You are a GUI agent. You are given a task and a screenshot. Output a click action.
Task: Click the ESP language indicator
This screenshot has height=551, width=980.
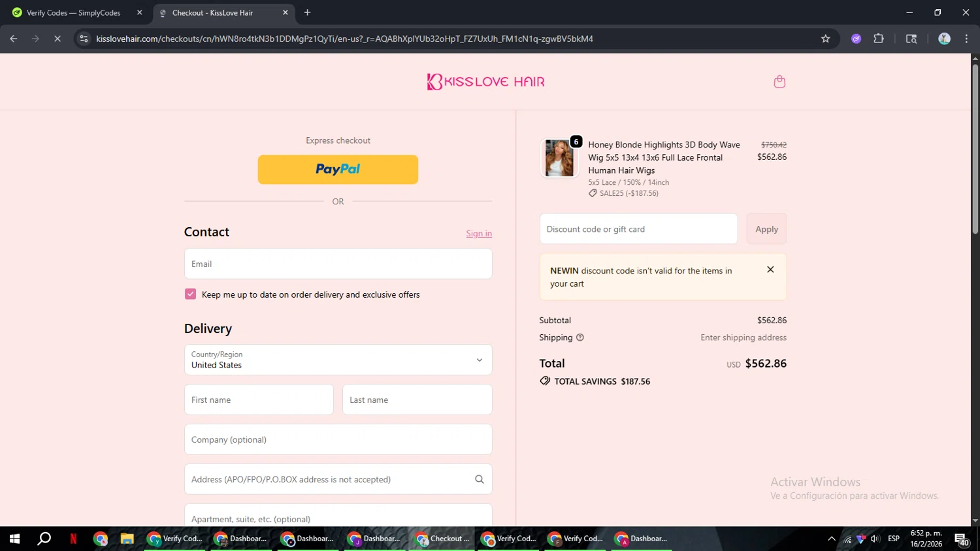pyautogui.click(x=894, y=539)
